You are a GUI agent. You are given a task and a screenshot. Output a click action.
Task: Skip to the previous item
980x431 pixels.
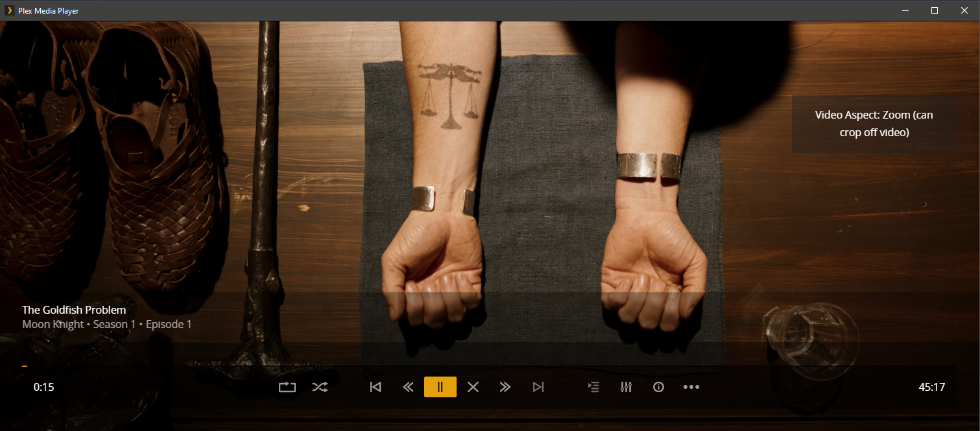(375, 387)
